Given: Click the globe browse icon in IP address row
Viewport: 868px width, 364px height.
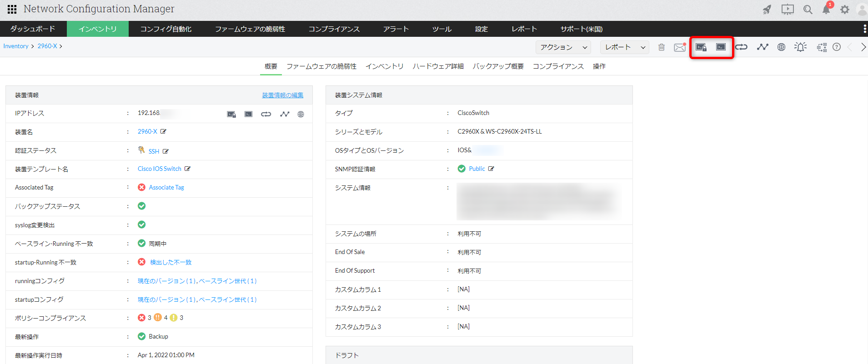Looking at the screenshot, I should click(301, 114).
